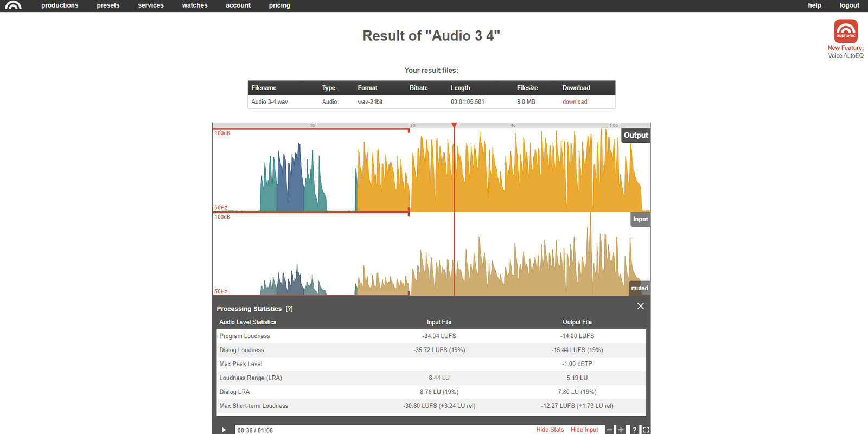Toggle Hide Stats in the player
The width and height of the screenshot is (868, 434).
click(550, 430)
